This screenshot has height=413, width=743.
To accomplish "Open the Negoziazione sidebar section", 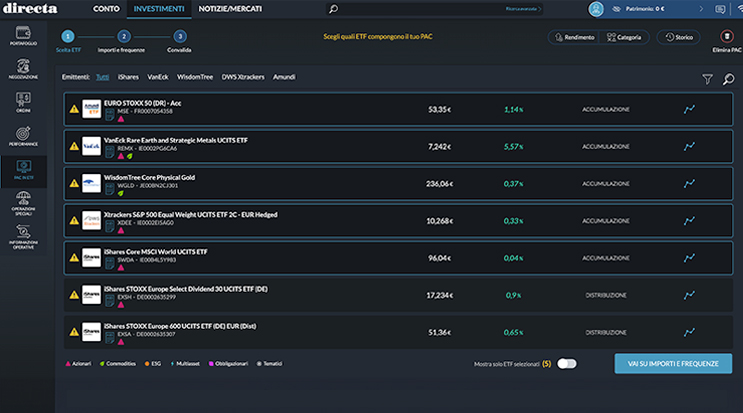I will point(23,69).
